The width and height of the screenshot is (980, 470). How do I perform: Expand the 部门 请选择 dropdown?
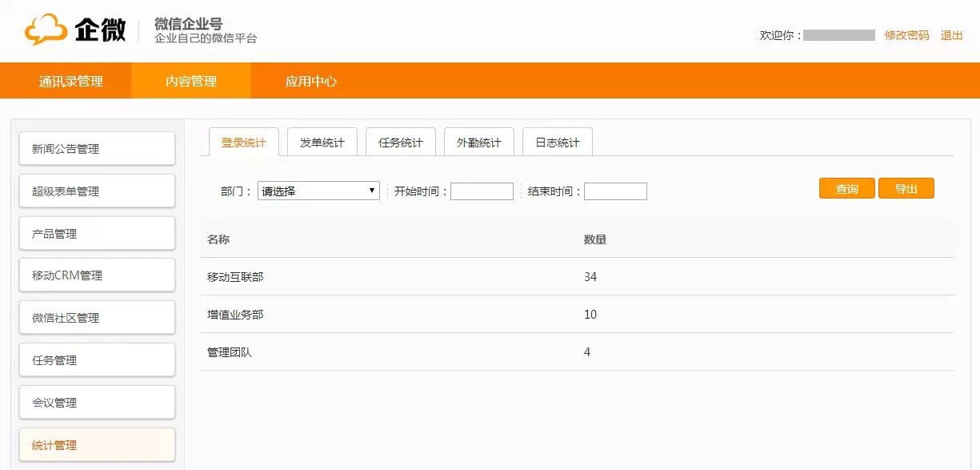(x=318, y=191)
